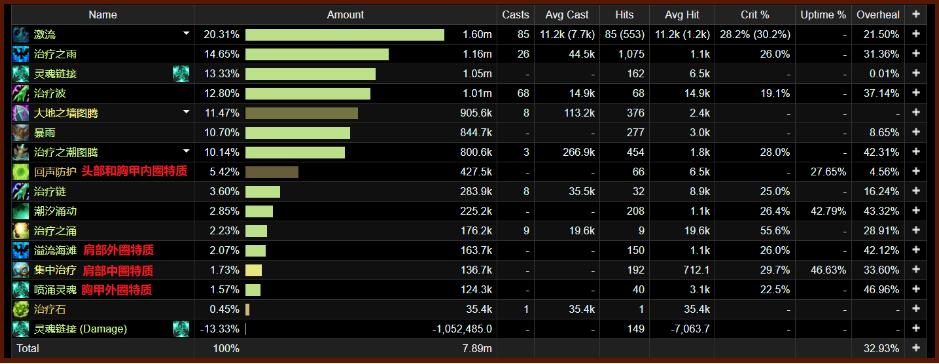Click the plus button on Total row
The height and width of the screenshot is (364, 939).
tap(916, 348)
